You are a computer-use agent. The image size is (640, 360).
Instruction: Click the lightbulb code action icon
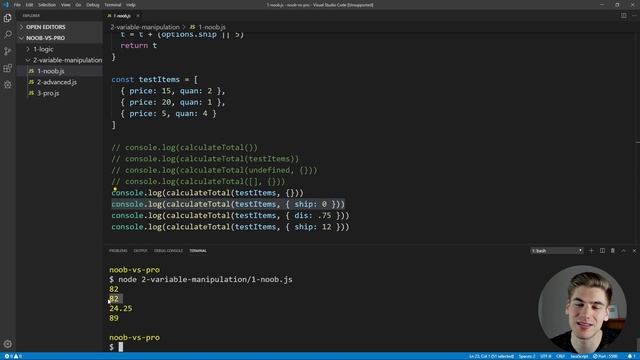[x=115, y=189]
